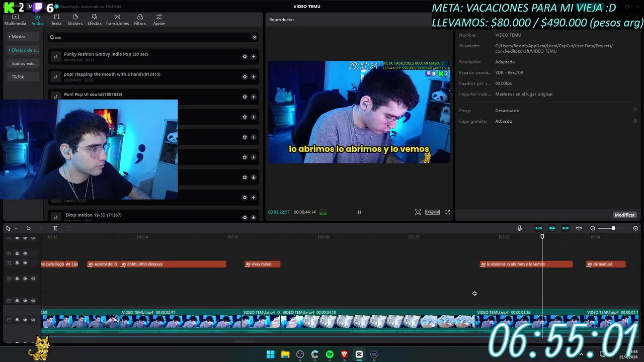This screenshot has height=362, width=644.
Task: Switch to the Filtros tab
Action: click(140, 20)
